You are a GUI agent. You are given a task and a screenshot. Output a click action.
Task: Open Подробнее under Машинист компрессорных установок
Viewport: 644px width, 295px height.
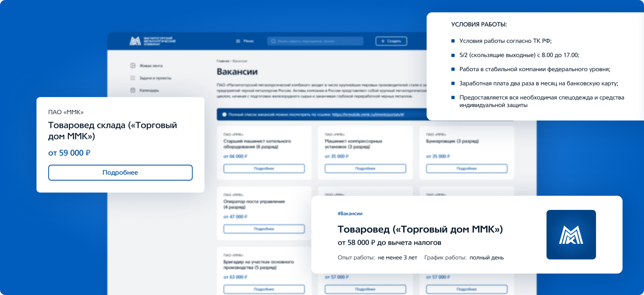365,168
